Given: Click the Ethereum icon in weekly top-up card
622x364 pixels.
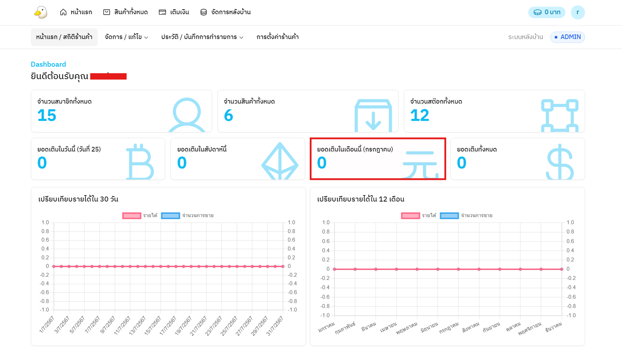Looking at the screenshot, I should tap(280, 161).
